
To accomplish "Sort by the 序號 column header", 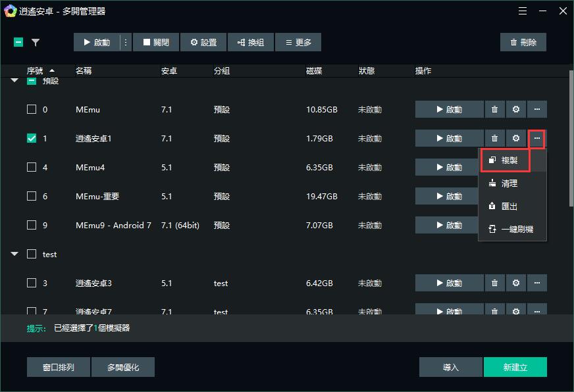I will pos(40,70).
